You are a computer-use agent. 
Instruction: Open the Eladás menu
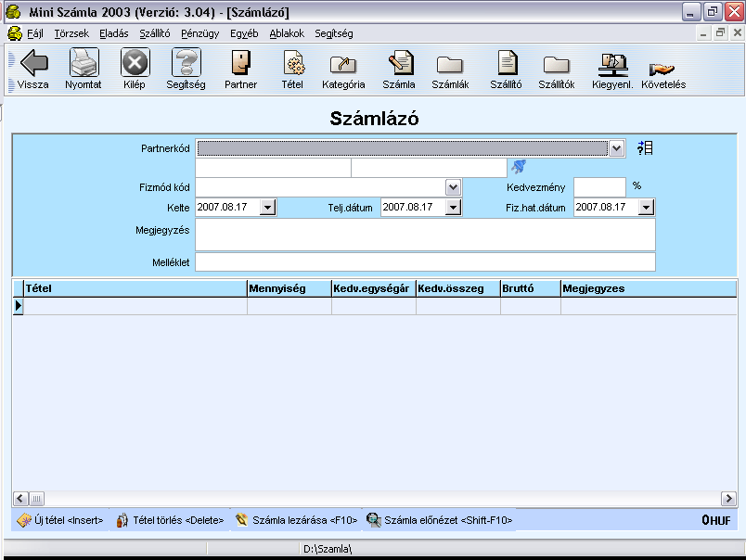(114, 33)
